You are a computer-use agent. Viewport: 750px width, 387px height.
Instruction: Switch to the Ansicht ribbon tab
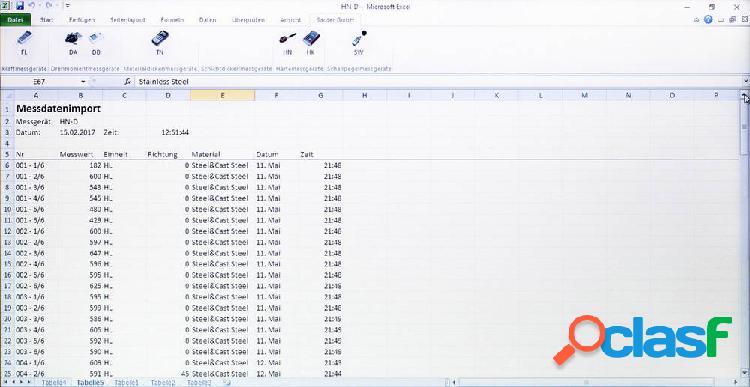click(290, 20)
